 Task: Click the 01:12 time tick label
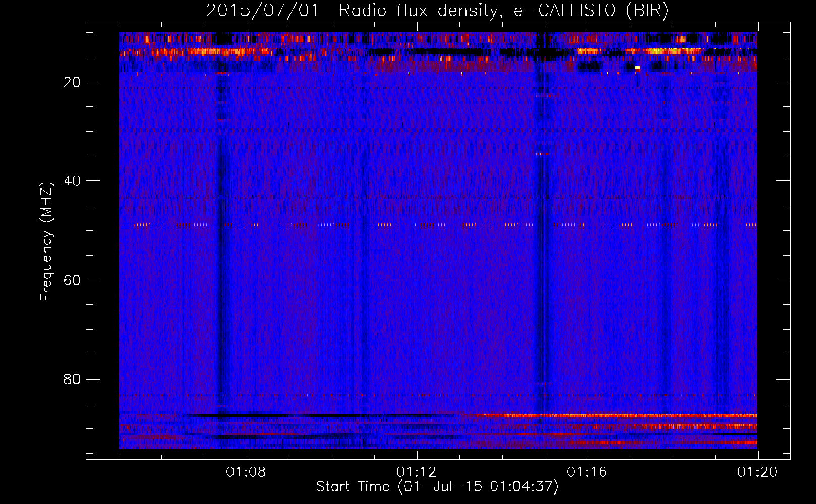coord(417,472)
